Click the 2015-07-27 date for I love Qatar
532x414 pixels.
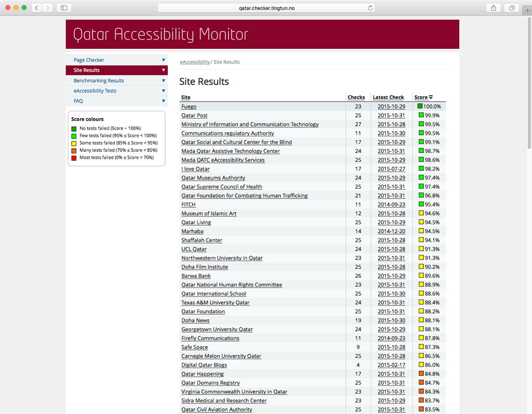coord(392,169)
